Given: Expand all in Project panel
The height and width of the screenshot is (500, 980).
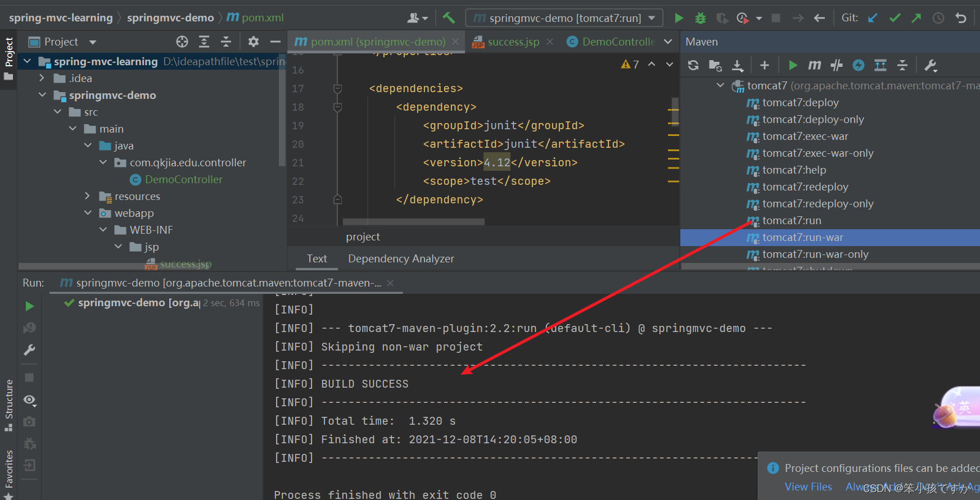Looking at the screenshot, I should click(x=204, y=42).
